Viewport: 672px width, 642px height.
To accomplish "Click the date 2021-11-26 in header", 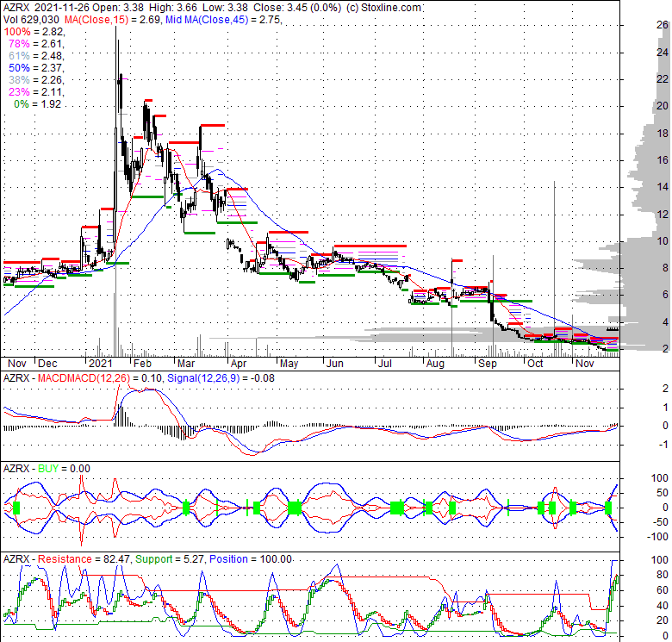I will click(63, 8).
